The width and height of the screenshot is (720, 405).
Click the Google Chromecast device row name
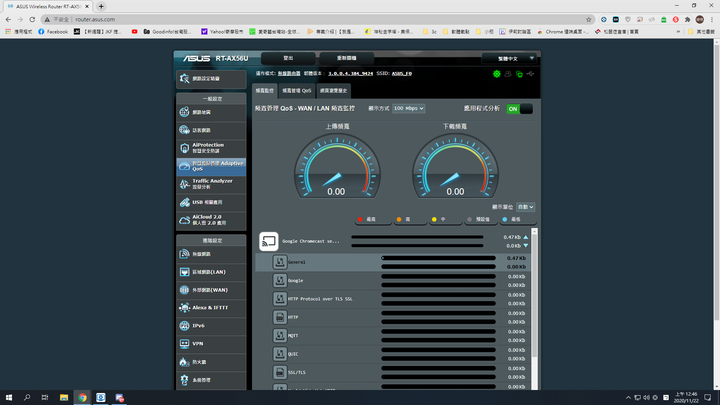(x=310, y=241)
